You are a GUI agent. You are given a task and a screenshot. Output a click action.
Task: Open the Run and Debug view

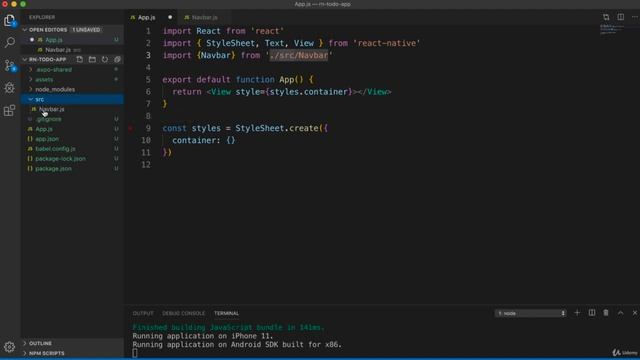9,88
